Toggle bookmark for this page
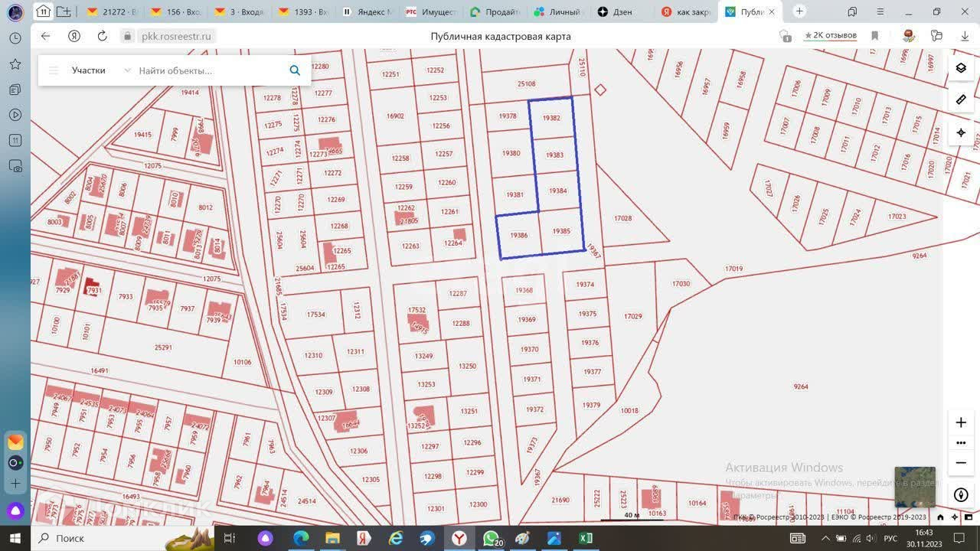The image size is (980, 551). pyautogui.click(x=874, y=36)
